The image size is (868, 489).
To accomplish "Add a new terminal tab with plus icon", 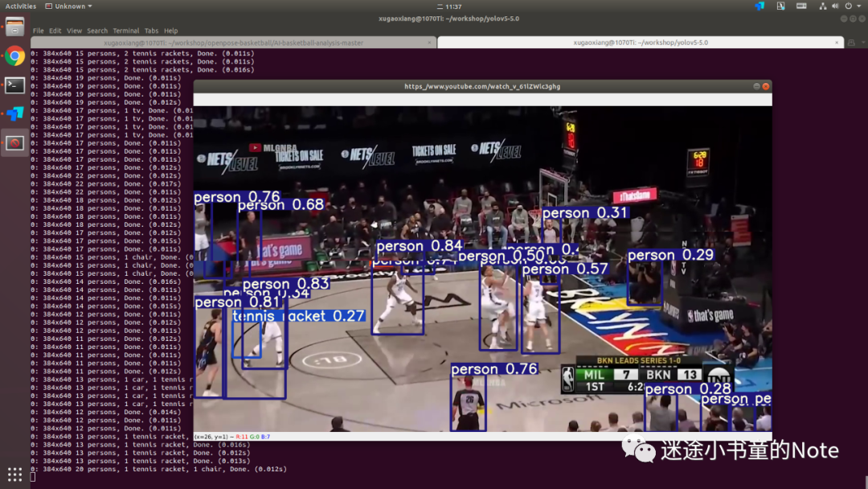I will (852, 43).
